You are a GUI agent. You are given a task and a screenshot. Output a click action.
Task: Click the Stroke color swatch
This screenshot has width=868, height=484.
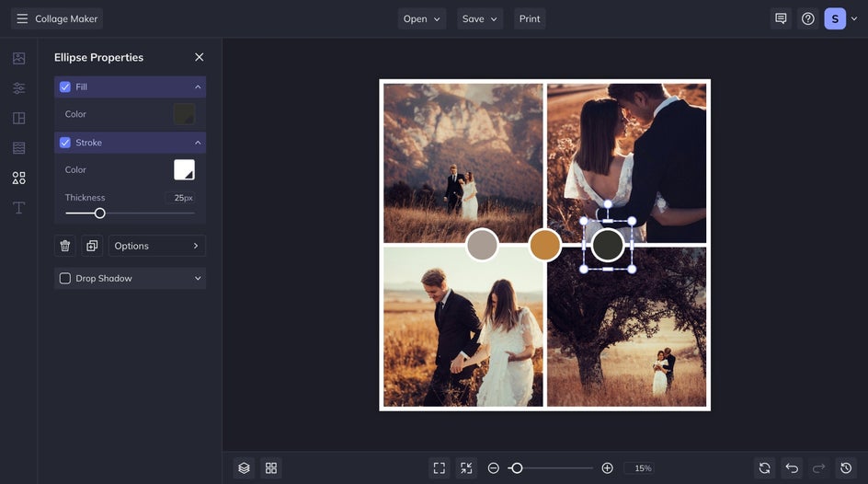(x=184, y=169)
